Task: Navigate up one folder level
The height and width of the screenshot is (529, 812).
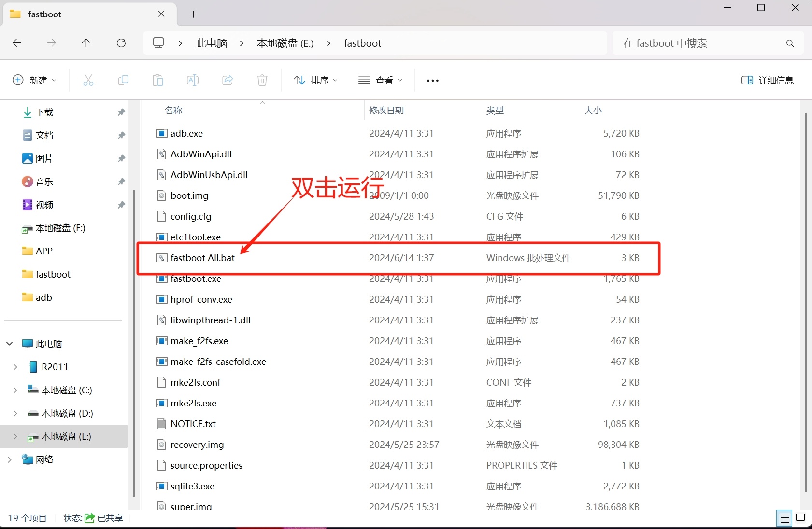Action: (x=86, y=43)
